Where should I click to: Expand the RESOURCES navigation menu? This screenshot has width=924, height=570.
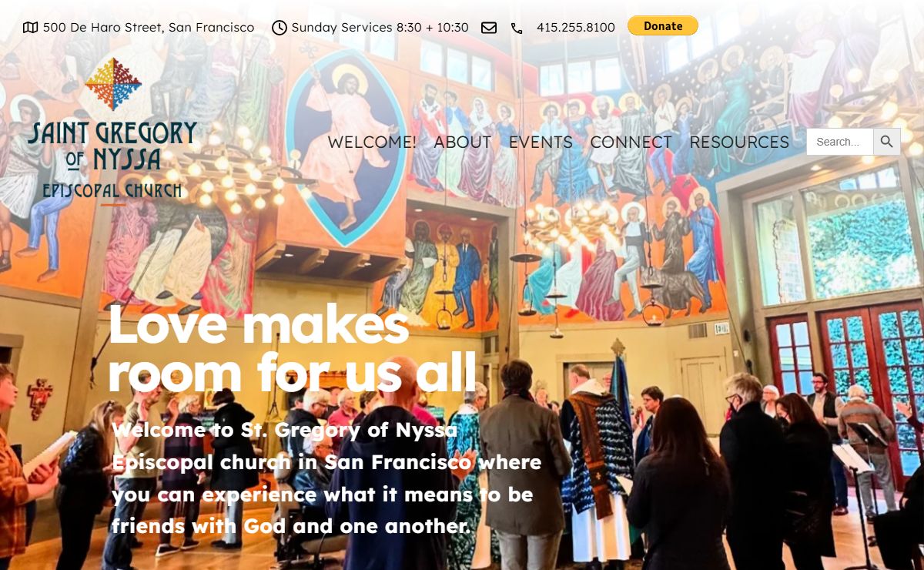739,142
